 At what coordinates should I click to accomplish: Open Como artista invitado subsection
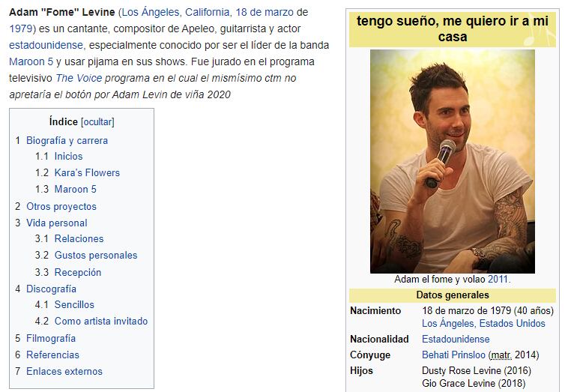point(100,321)
